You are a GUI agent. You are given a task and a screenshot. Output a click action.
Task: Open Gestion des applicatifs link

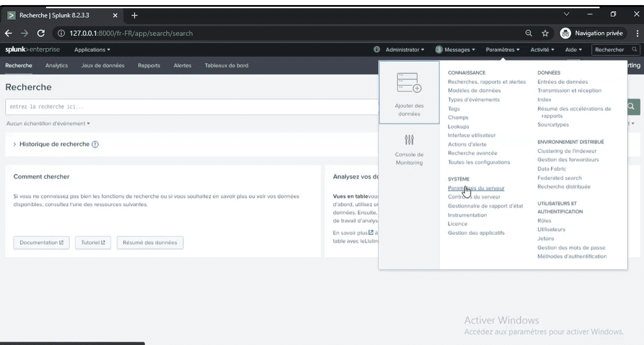(x=476, y=233)
